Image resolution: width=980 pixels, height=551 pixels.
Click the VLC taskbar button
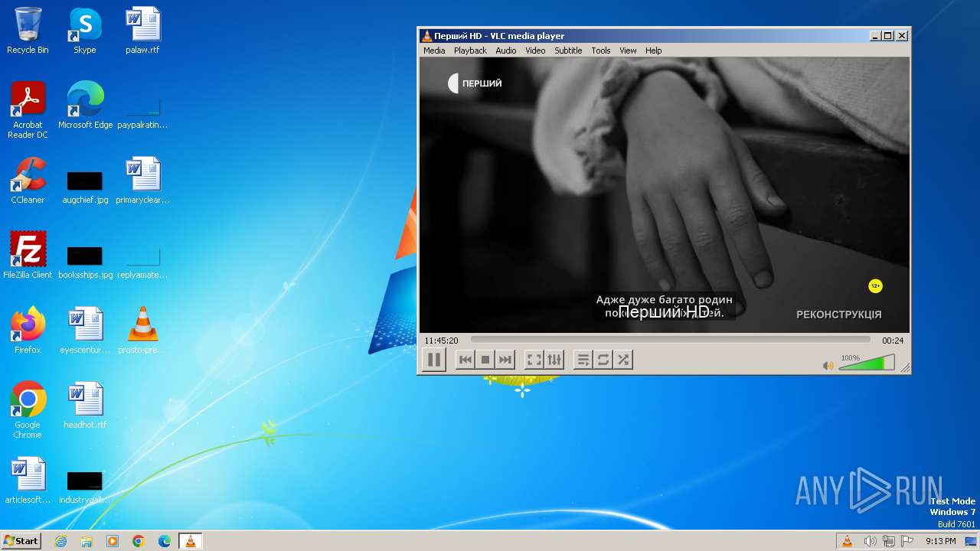[x=190, y=541]
